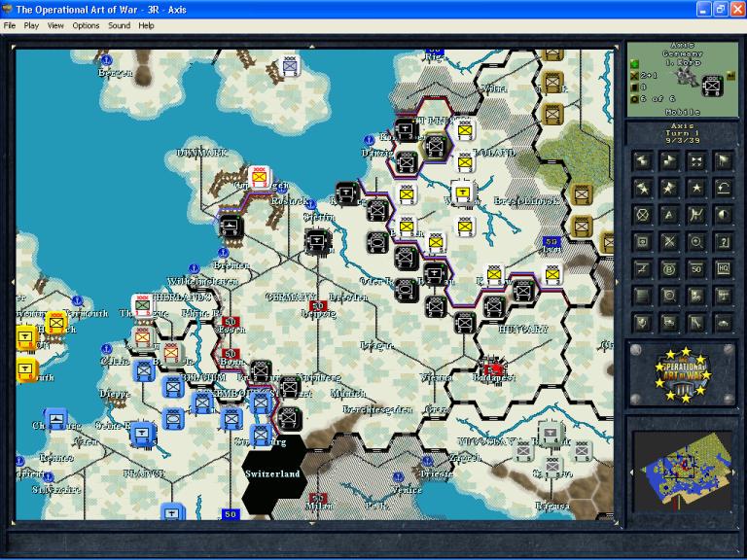
Task: Click the '6 of 6' movement value
Action: click(x=657, y=98)
